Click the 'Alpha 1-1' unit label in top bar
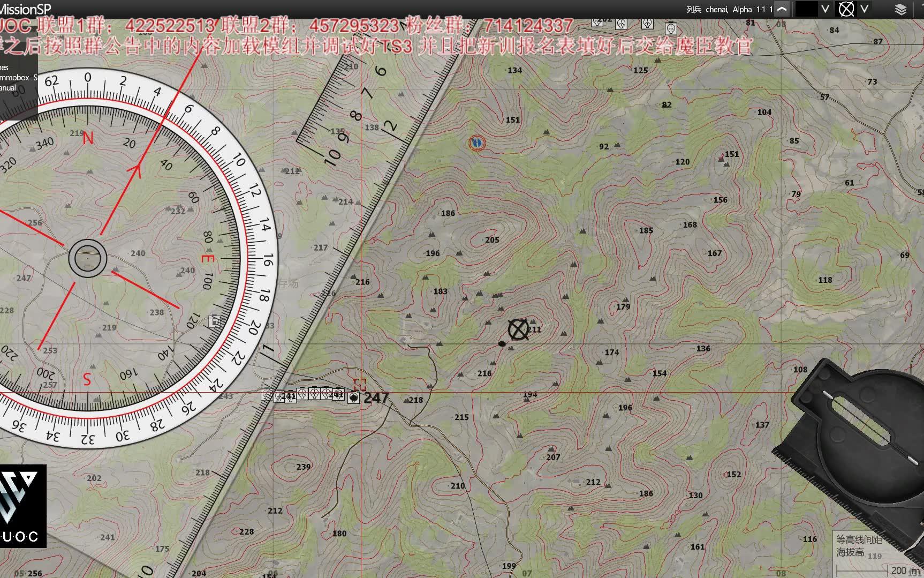The width and height of the screenshot is (924, 578). tap(744, 9)
